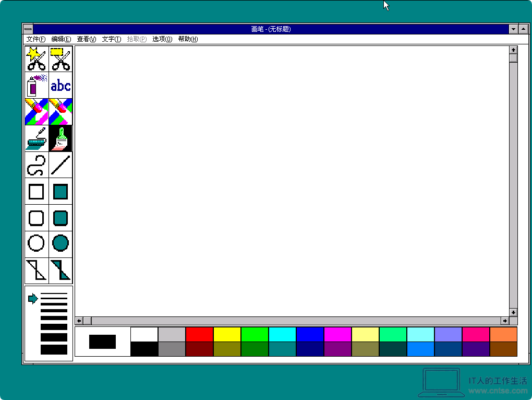Screen dimensions: 532x400
Task: Pick the dark gray color swatch
Action: pyautogui.click(x=172, y=349)
